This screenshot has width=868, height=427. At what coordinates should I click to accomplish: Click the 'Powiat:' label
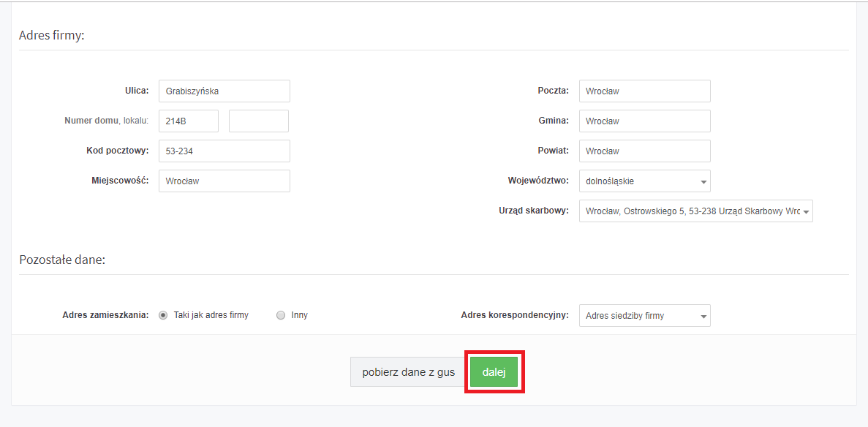554,151
